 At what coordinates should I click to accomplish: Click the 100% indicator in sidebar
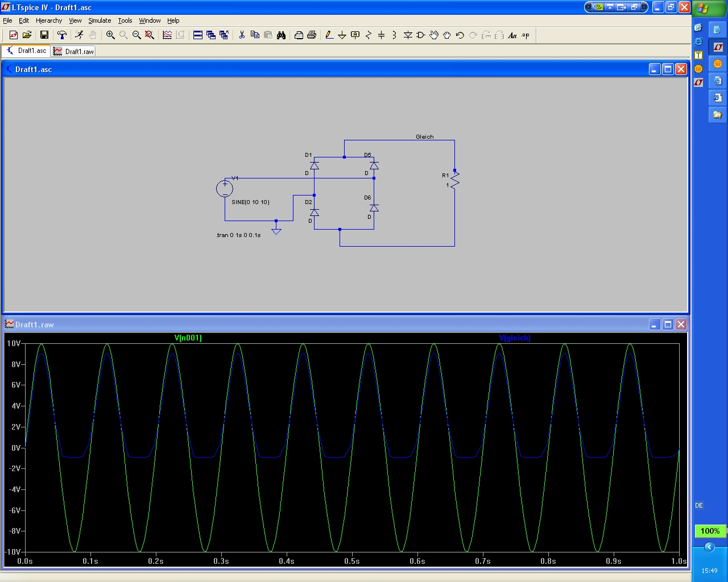click(710, 531)
